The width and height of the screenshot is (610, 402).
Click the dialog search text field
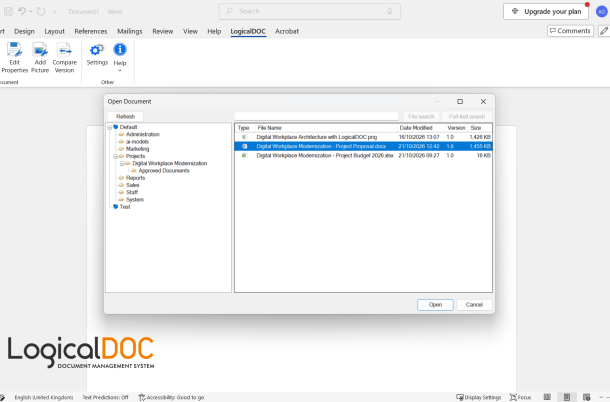[316, 116]
